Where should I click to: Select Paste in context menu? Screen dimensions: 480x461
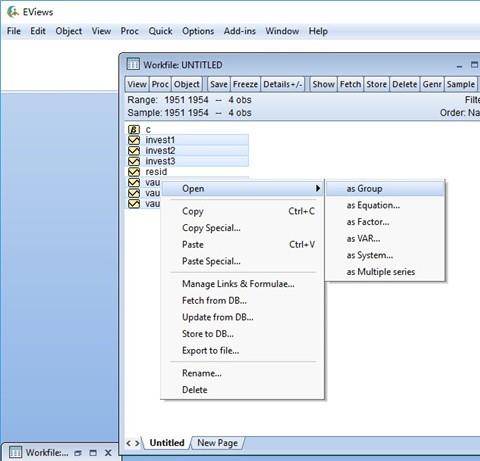pos(242,245)
